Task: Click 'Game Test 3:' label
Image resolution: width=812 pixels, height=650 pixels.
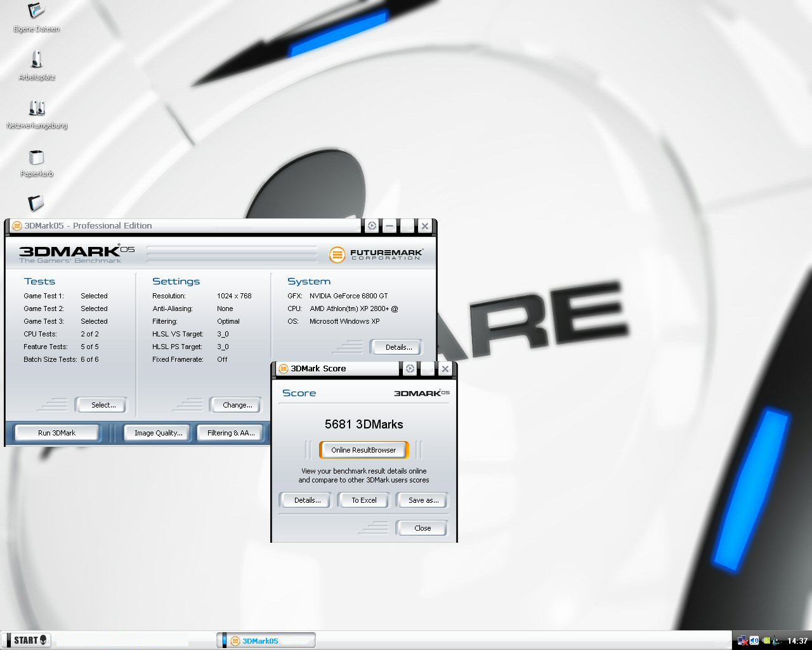Action: tap(44, 321)
